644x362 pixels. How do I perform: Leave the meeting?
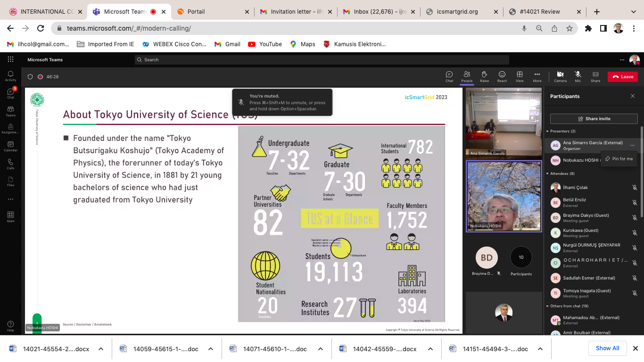[623, 77]
